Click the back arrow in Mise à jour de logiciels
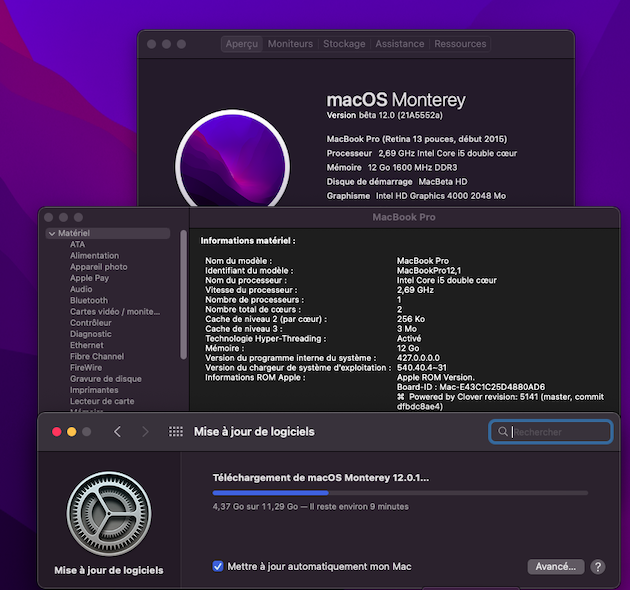This screenshot has width=630, height=590. (117, 432)
